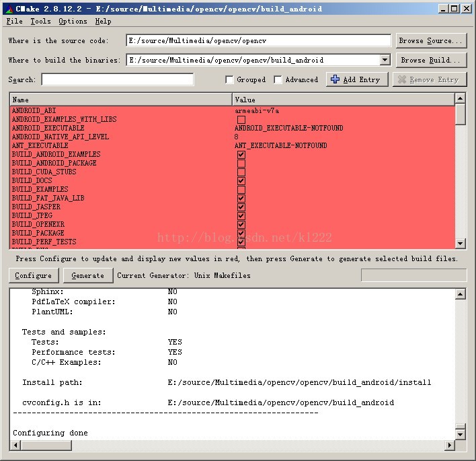Uncheck the BUILD_DOCS checkbox
This screenshot has height=461, width=476.
tap(241, 181)
